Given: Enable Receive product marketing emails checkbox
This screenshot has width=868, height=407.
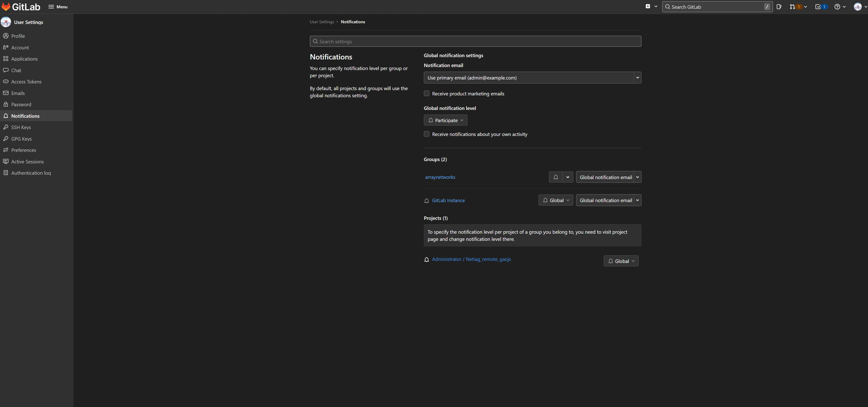Looking at the screenshot, I should (x=427, y=94).
